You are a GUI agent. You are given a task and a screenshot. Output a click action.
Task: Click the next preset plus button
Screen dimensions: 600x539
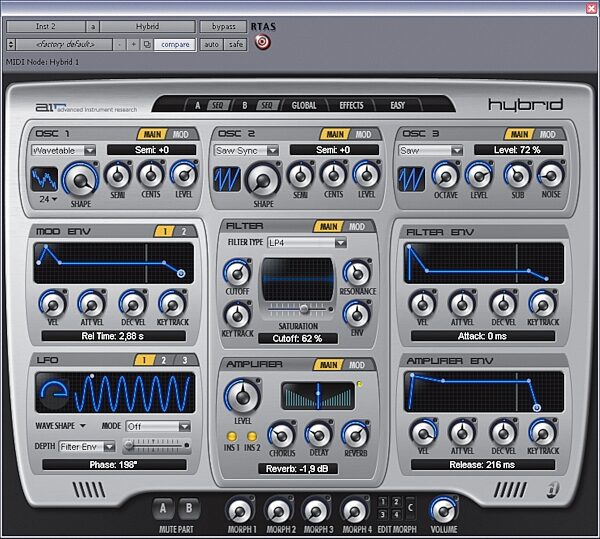point(134,44)
